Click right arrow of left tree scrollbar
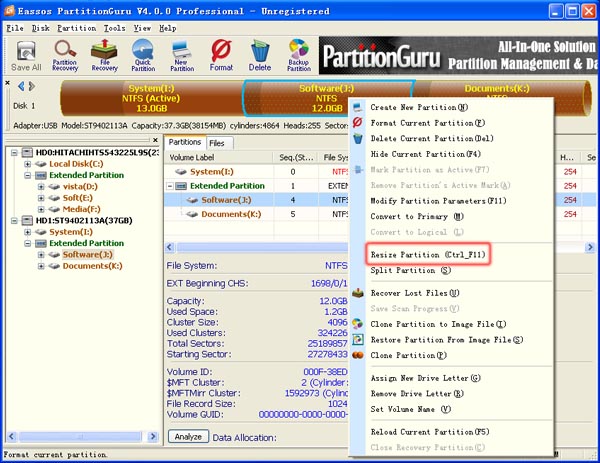This screenshot has width=600, height=463. tap(153, 436)
